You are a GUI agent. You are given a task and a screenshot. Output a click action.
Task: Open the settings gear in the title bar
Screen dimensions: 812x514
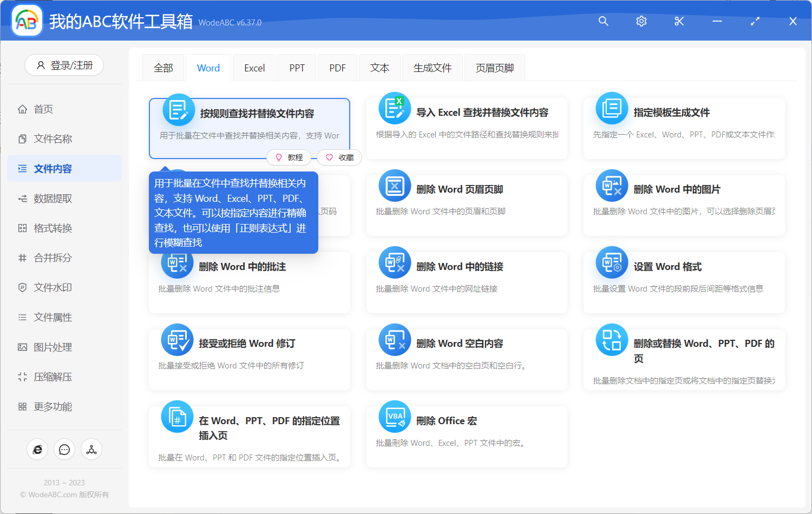(641, 21)
